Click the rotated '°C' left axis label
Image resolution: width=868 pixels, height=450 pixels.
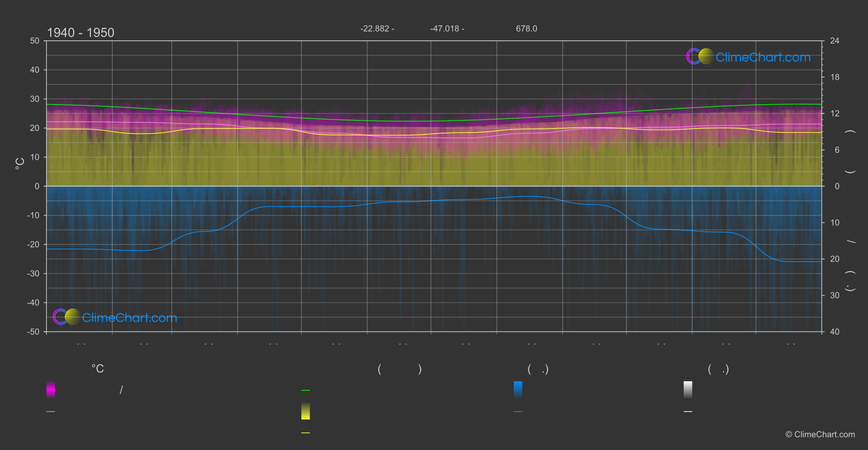[20, 163]
